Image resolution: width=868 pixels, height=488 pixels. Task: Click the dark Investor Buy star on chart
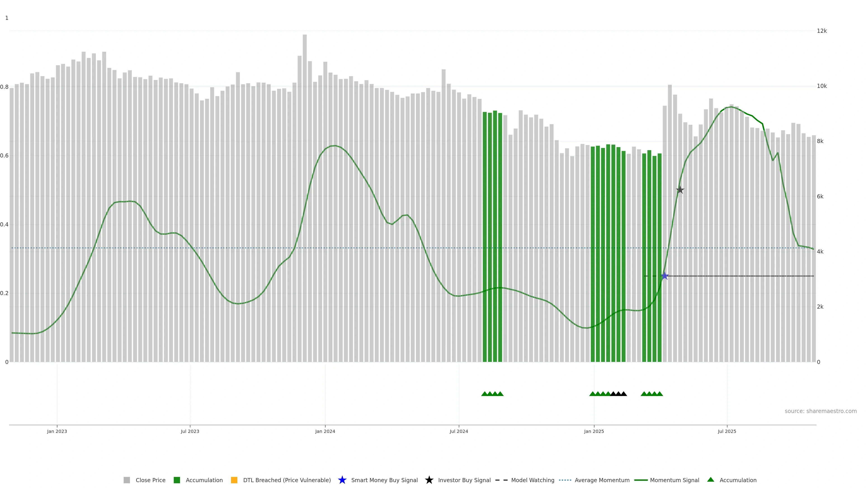coord(680,190)
